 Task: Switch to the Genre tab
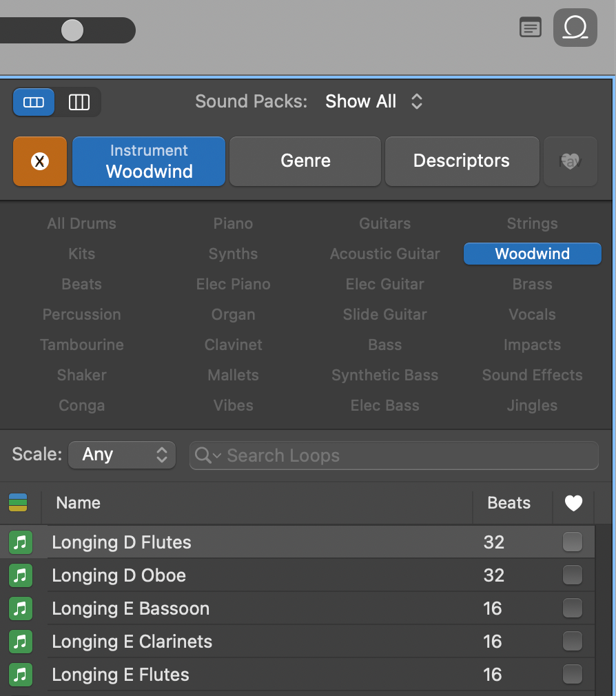[305, 161]
